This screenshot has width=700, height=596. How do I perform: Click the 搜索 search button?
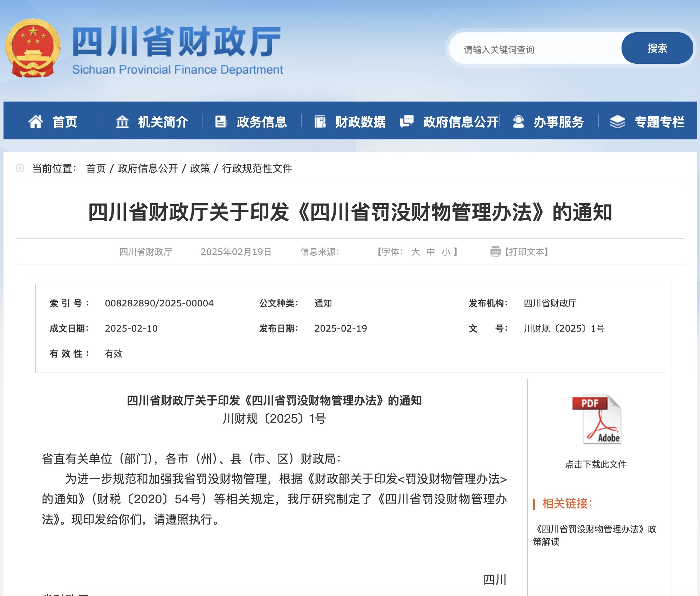657,48
